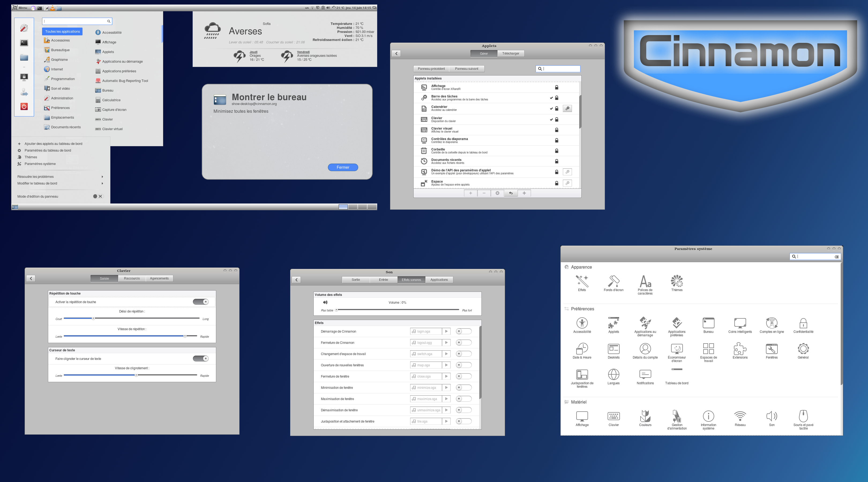Click Panneau suivant button
Screen dimensions: 868x482
[467, 69]
